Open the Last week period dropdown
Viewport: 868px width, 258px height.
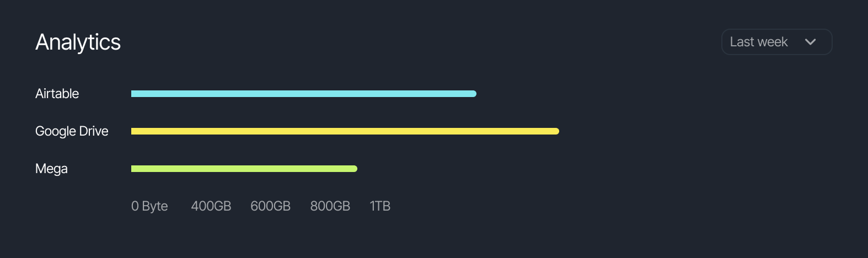(776, 42)
